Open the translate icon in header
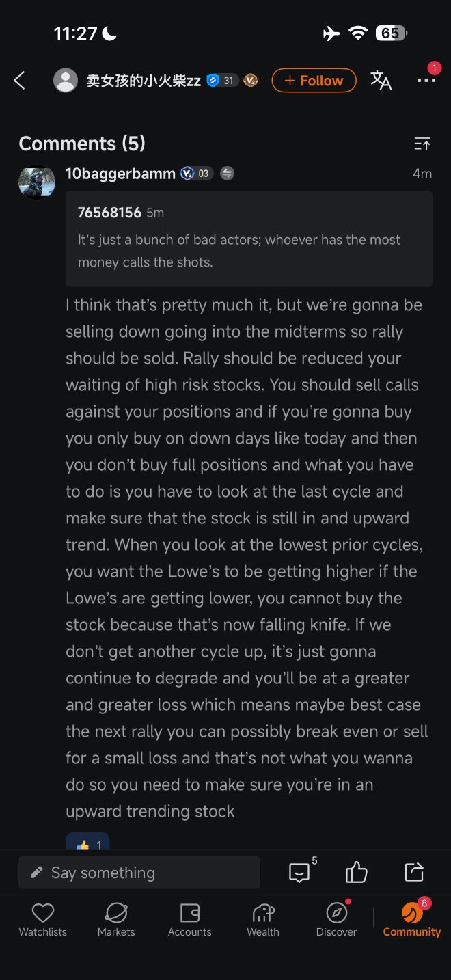Image resolution: width=451 pixels, height=980 pixels. 381,81
